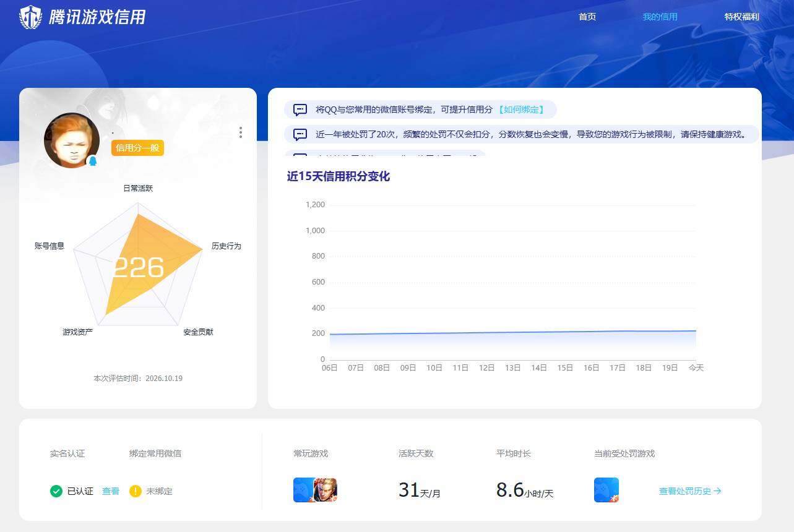Screen dimensions: 794x532
Task: Click the 8.6小时/天 average duration value
Action: [525, 491]
